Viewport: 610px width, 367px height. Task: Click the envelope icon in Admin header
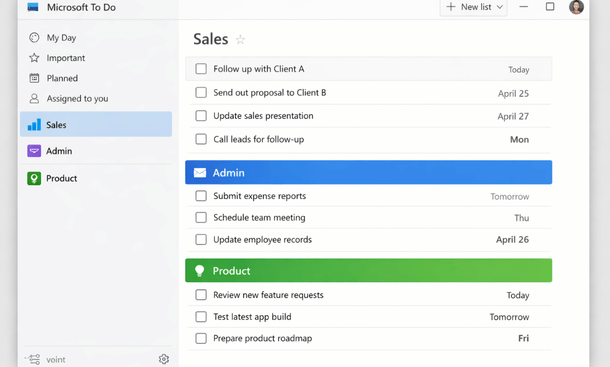tap(200, 172)
